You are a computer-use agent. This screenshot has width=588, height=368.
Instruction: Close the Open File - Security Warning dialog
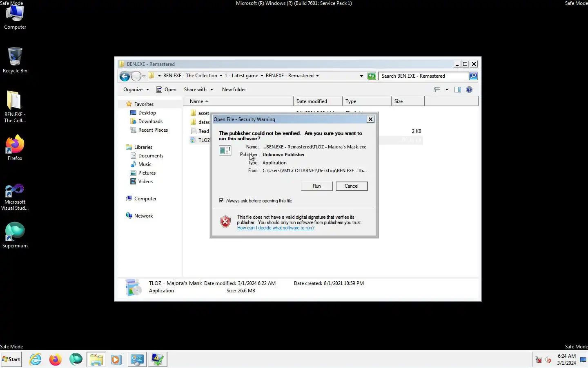pyautogui.click(x=370, y=119)
